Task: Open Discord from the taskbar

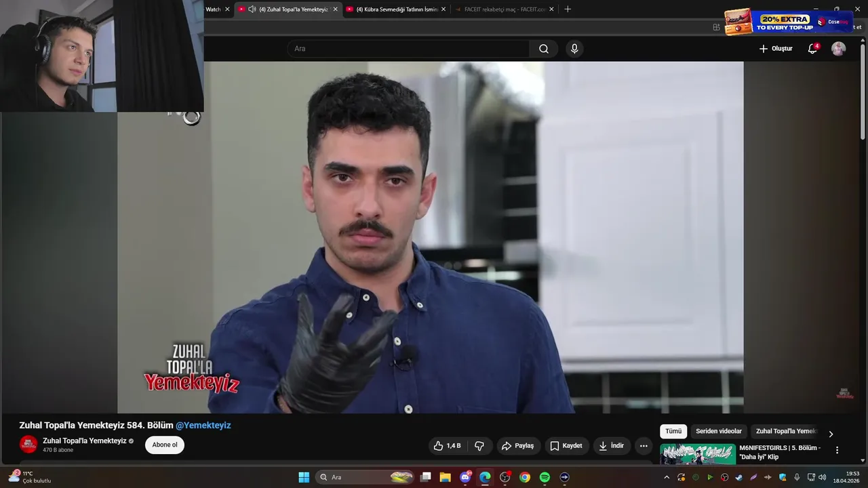Action: [x=465, y=477]
